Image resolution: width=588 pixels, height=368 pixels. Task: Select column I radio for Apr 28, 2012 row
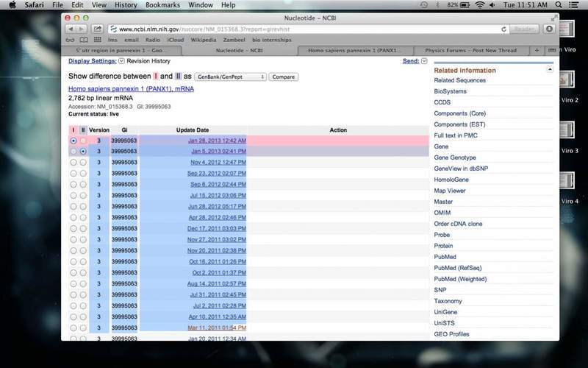(x=73, y=217)
